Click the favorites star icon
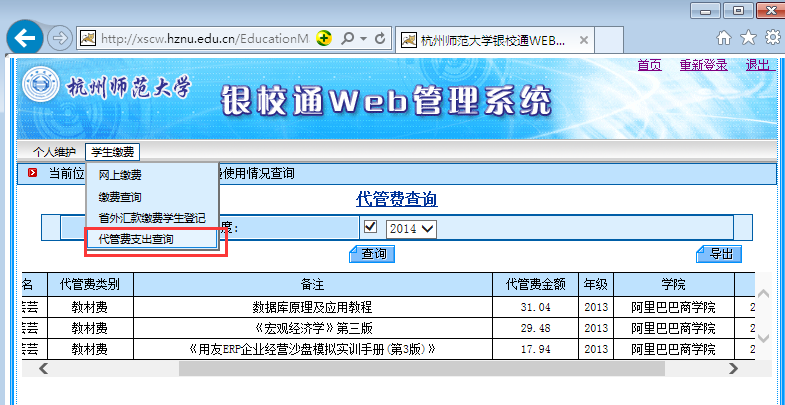This screenshot has height=405, width=785. point(748,38)
